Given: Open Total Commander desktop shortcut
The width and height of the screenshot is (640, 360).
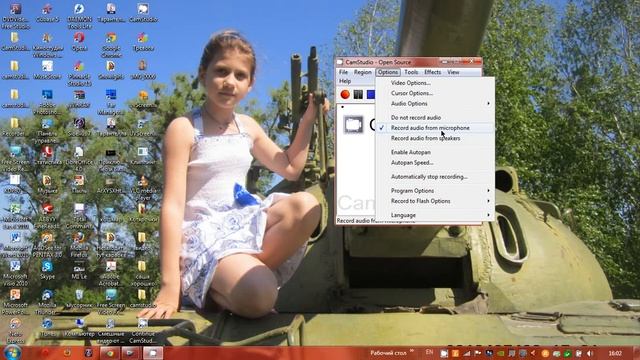Looking at the screenshot, I should tap(79, 216).
